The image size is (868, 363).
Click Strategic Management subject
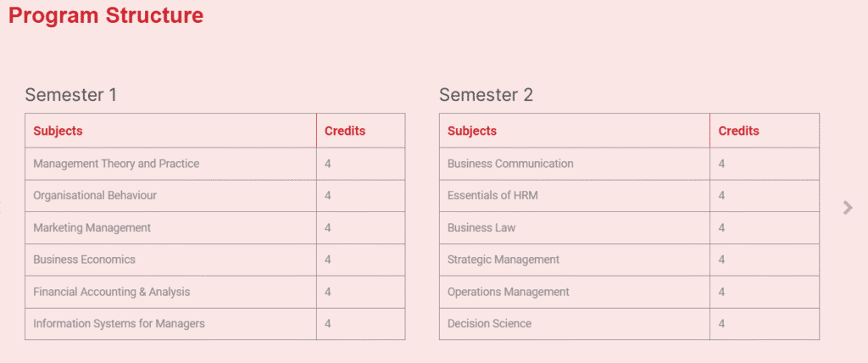click(504, 260)
